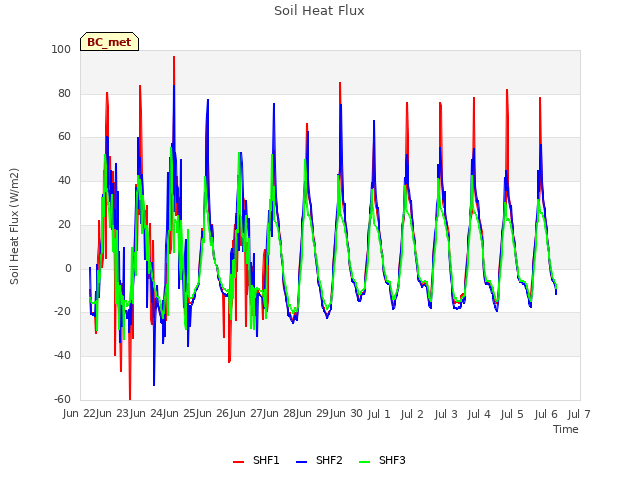Screen dimensions: 640x480
Task: Click the Jun 30 date tick label
Action: [x=346, y=414]
